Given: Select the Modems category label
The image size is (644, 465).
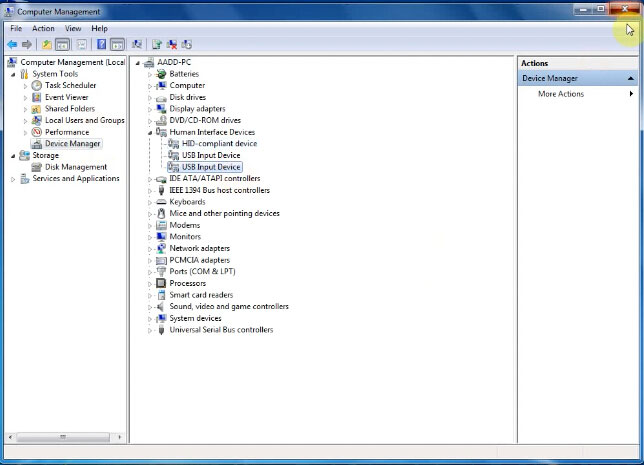Looking at the screenshot, I should click(185, 225).
